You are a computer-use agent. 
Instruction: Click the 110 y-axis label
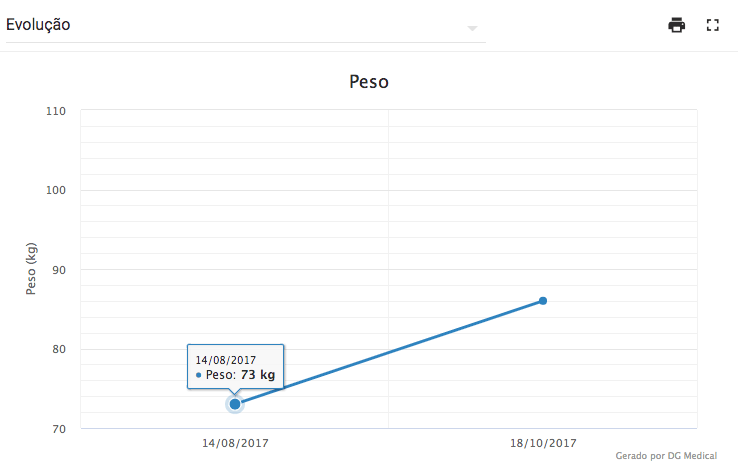(56, 111)
